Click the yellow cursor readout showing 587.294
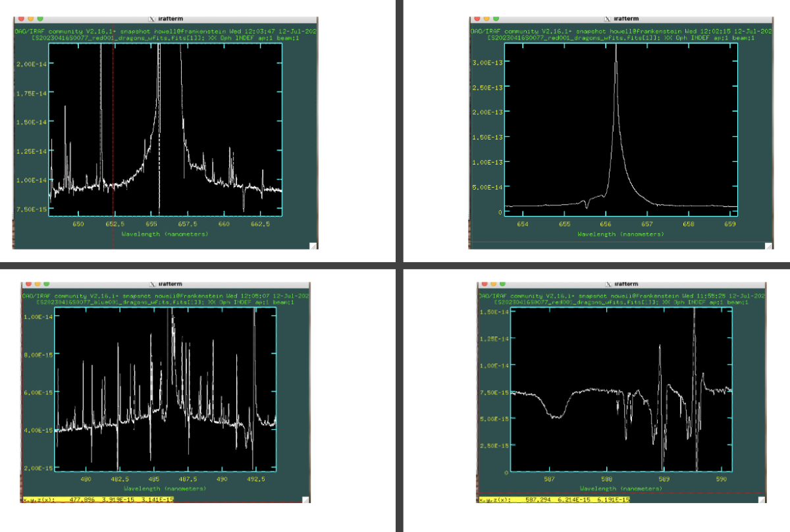The width and height of the screenshot is (790, 532). coord(554,500)
